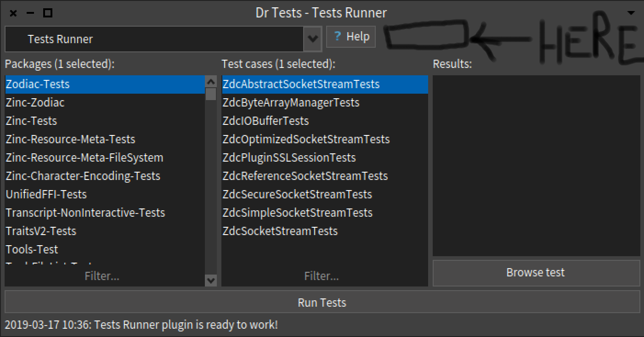Click the minimize window icon
644x337 pixels.
pyautogui.click(x=30, y=13)
